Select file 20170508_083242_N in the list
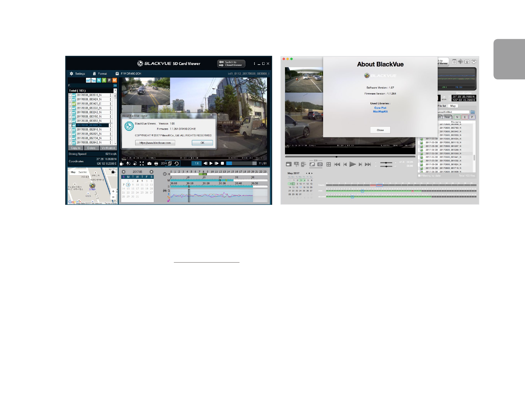The image size is (525, 420). coord(89,112)
